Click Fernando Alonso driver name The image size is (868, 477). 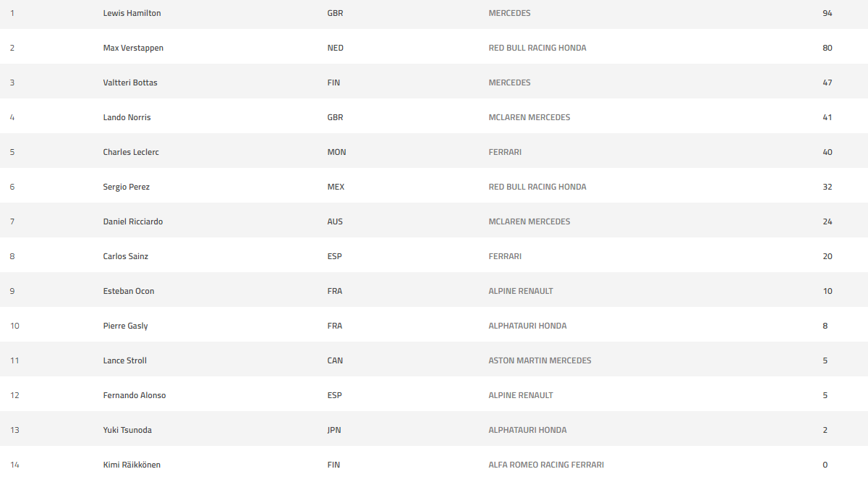click(135, 395)
